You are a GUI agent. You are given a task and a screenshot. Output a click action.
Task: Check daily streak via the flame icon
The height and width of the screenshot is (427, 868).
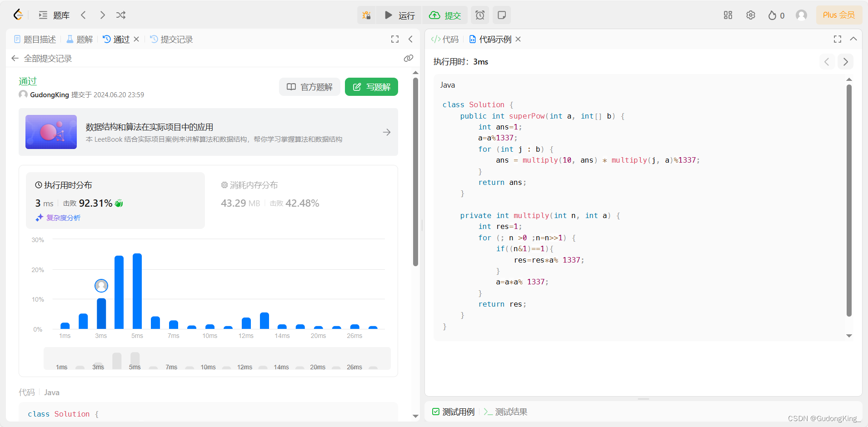tap(773, 15)
